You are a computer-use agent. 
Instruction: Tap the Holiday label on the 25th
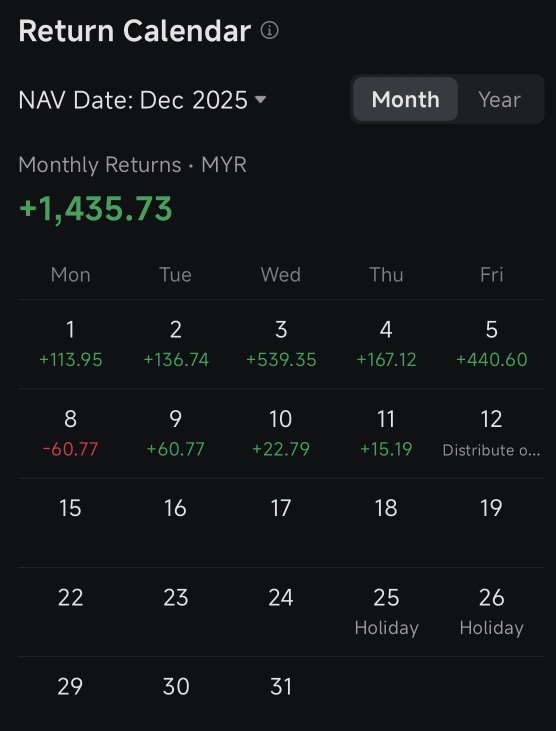(386, 628)
